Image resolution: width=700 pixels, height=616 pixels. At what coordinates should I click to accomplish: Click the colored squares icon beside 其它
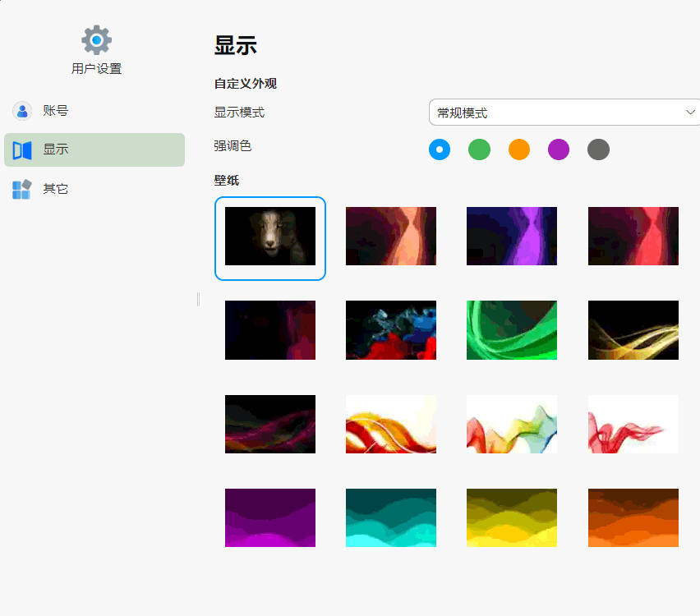pos(21,188)
